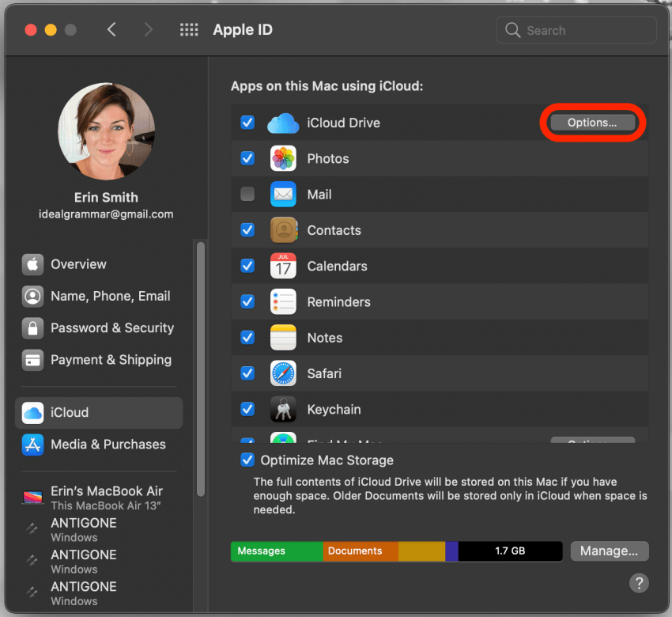Open iCloud Drive Options

click(592, 123)
